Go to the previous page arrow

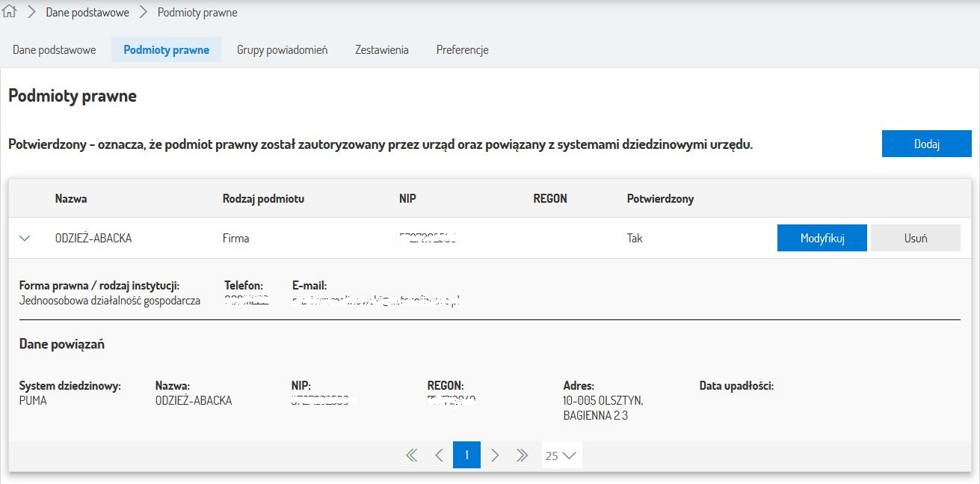coord(439,456)
